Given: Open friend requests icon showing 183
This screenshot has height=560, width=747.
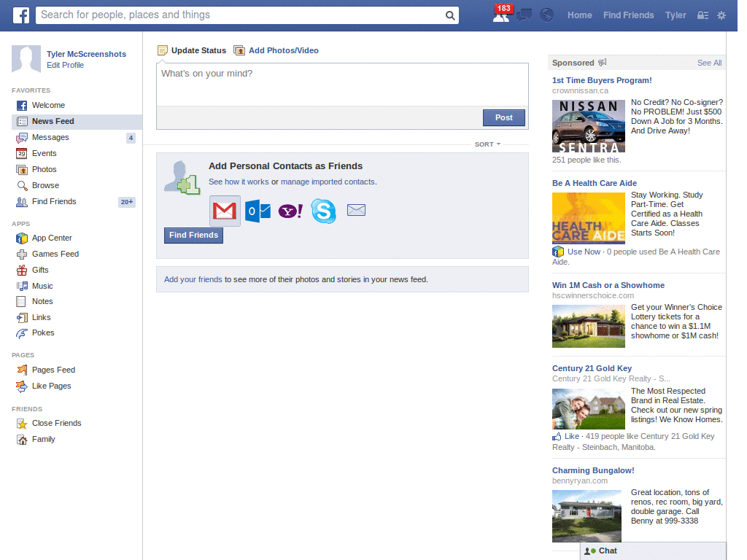Looking at the screenshot, I should 502,13.
